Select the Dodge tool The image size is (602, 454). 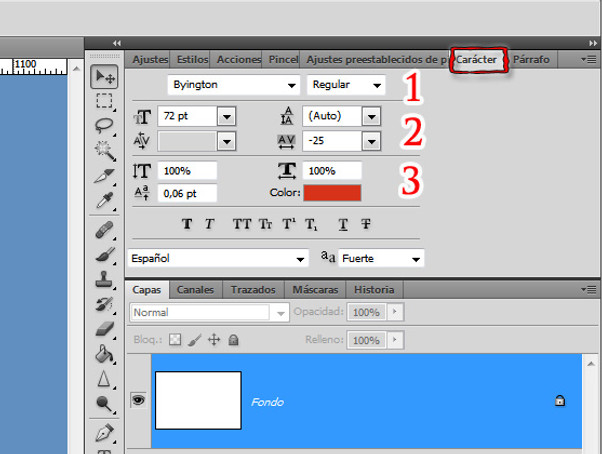point(104,404)
